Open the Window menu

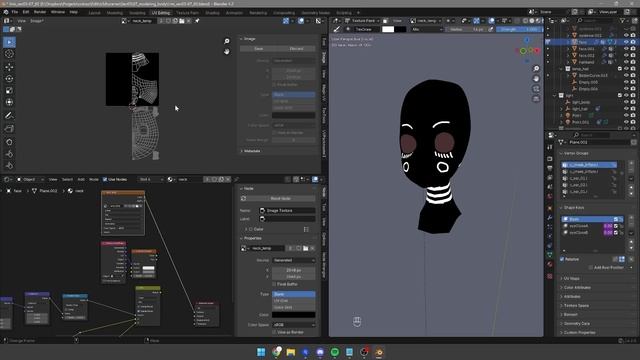(58, 12)
